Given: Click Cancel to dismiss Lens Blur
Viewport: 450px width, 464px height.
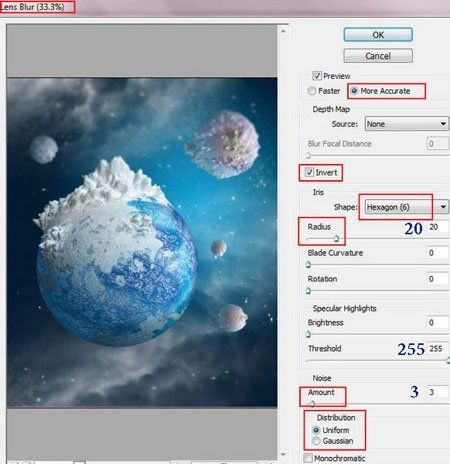Looking at the screenshot, I should pos(378,56).
